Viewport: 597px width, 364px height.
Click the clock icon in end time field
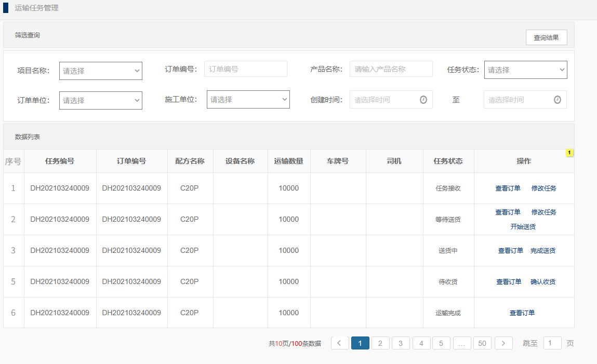(x=557, y=100)
